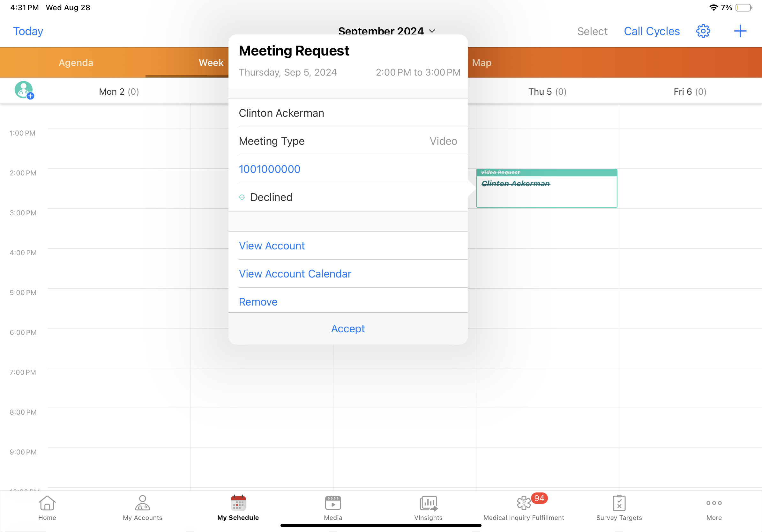Click Remove in meeting request popup
The image size is (762, 532).
(x=258, y=302)
